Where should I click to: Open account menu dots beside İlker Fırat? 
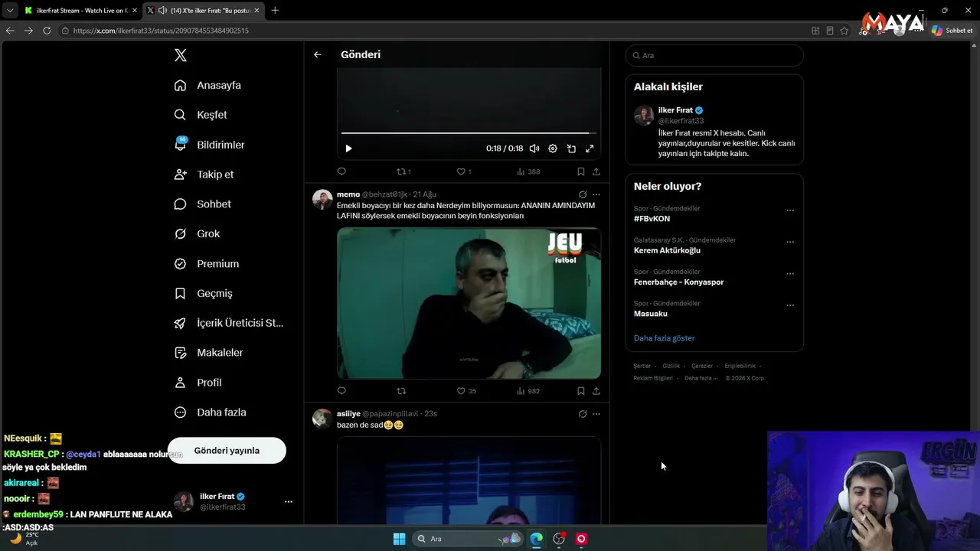click(x=289, y=502)
